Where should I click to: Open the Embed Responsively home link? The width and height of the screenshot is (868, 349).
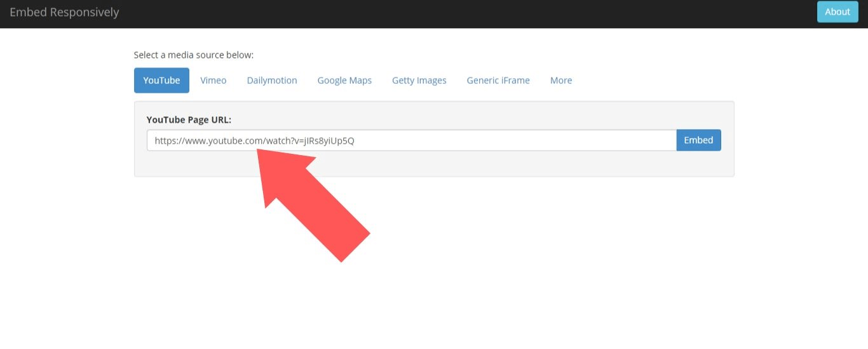coord(64,12)
